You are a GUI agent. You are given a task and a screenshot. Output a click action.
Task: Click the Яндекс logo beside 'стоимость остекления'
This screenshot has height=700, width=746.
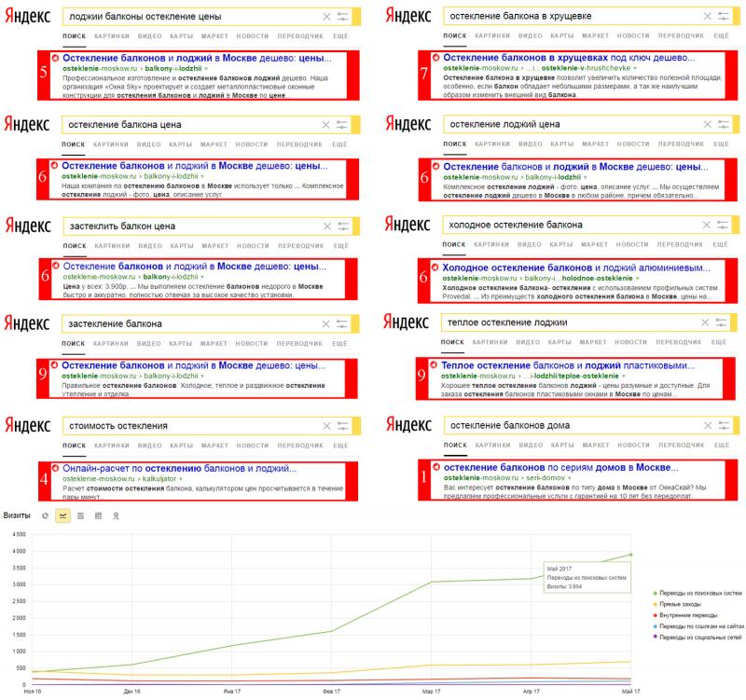point(28,425)
